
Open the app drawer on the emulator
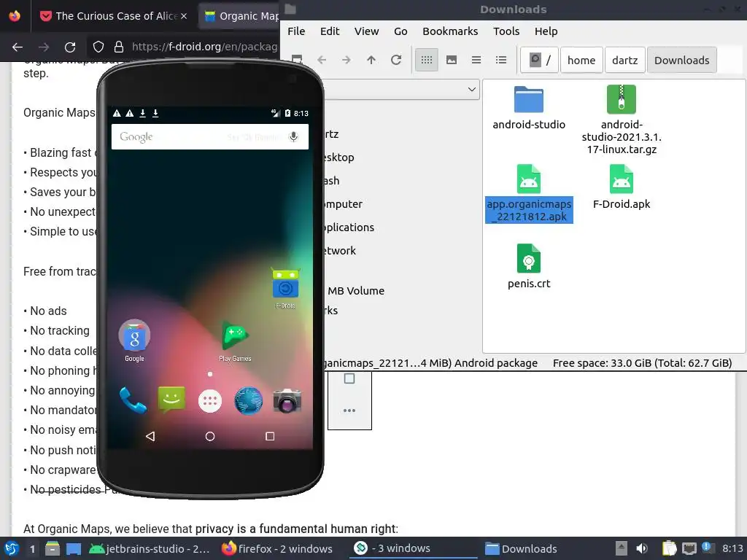click(x=210, y=402)
